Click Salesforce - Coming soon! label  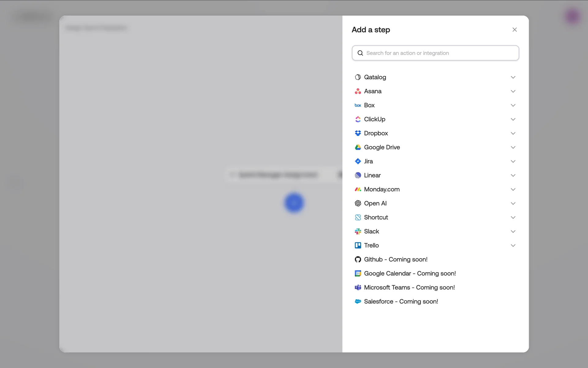pos(401,301)
